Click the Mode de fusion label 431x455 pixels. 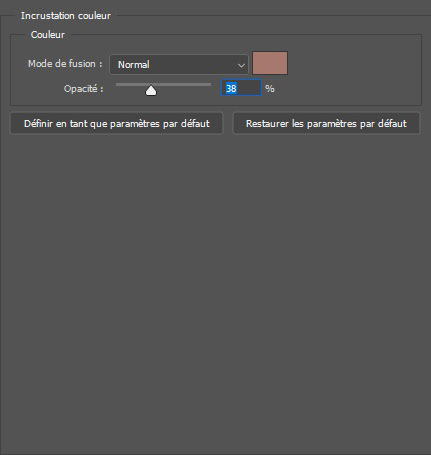click(65, 63)
